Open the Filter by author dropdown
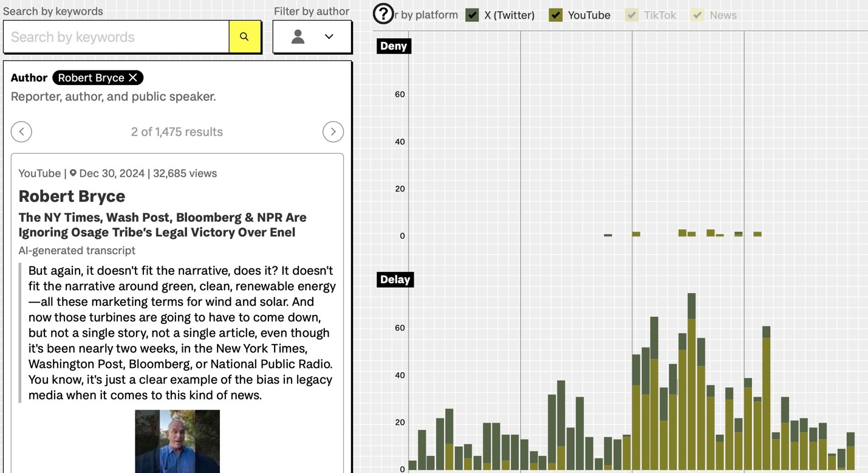Image resolution: width=868 pixels, height=473 pixels. (x=312, y=36)
